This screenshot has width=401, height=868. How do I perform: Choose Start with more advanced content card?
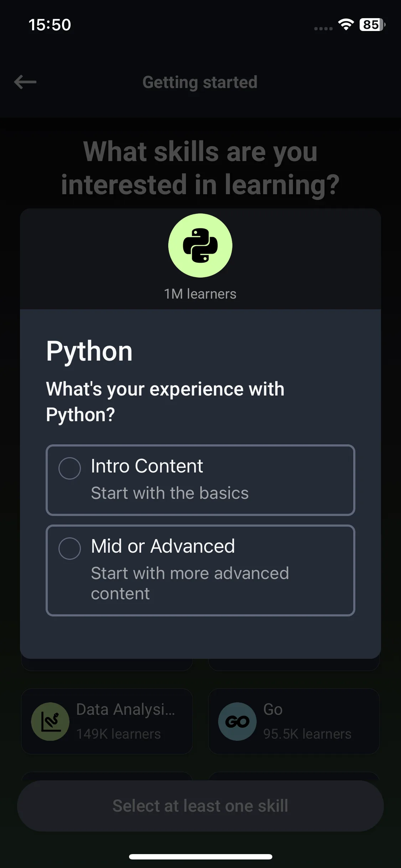(200, 570)
